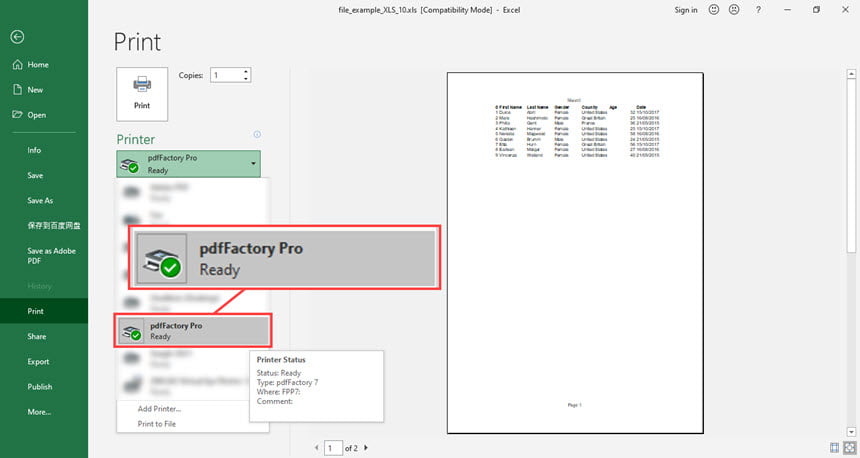Click the Zoom to Page icon
The width and height of the screenshot is (860, 458).
pyautogui.click(x=850, y=448)
